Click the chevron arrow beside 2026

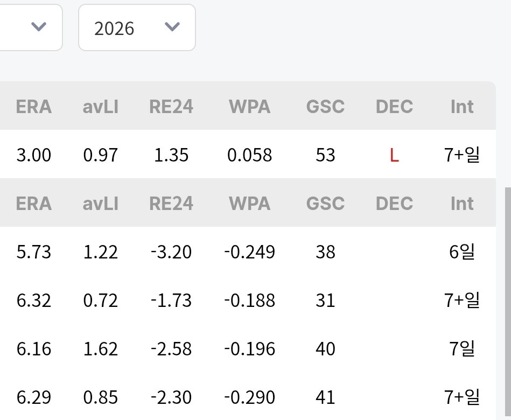(172, 27)
